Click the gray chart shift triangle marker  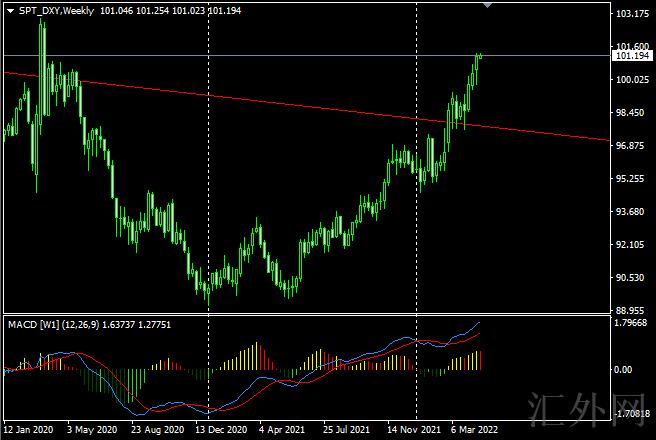pos(487,5)
